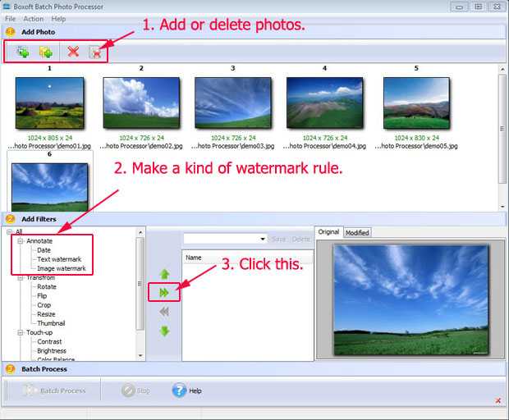Open the filter preset dropdown

coord(263,239)
